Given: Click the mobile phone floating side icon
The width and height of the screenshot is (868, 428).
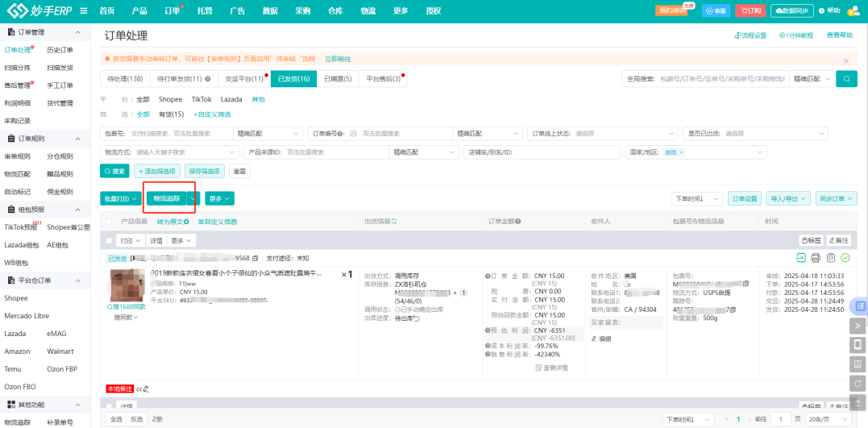Looking at the screenshot, I should [858, 345].
